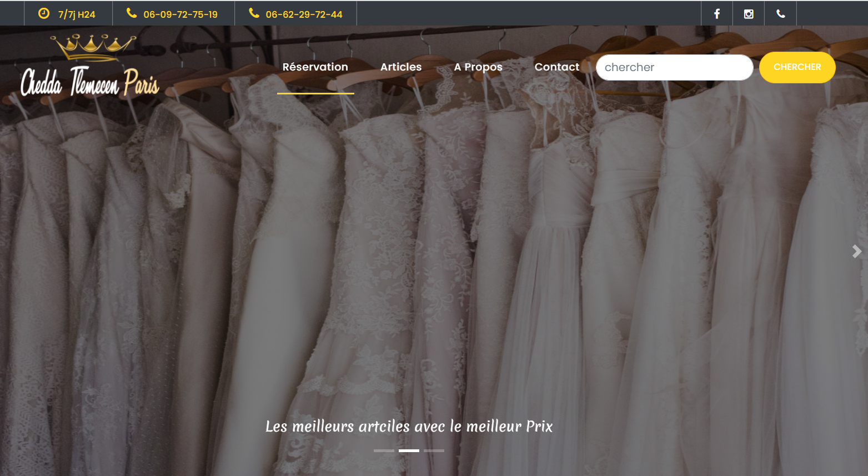
Task: Click the next slide arrow on the right
Action: 856,251
